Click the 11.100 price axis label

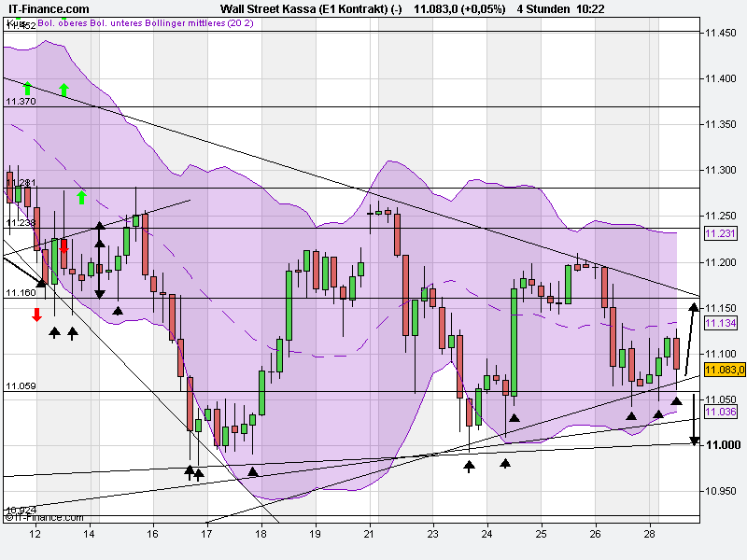(720, 354)
